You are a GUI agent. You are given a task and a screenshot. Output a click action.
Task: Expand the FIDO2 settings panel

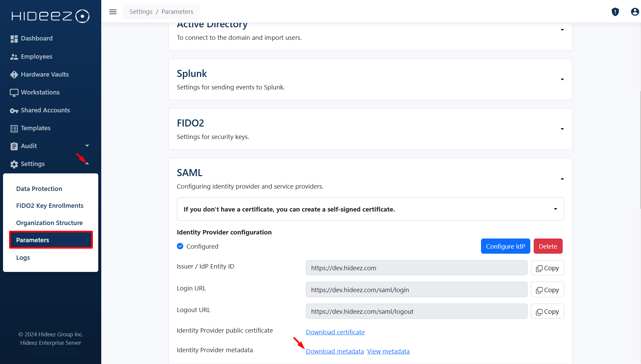[562, 129]
